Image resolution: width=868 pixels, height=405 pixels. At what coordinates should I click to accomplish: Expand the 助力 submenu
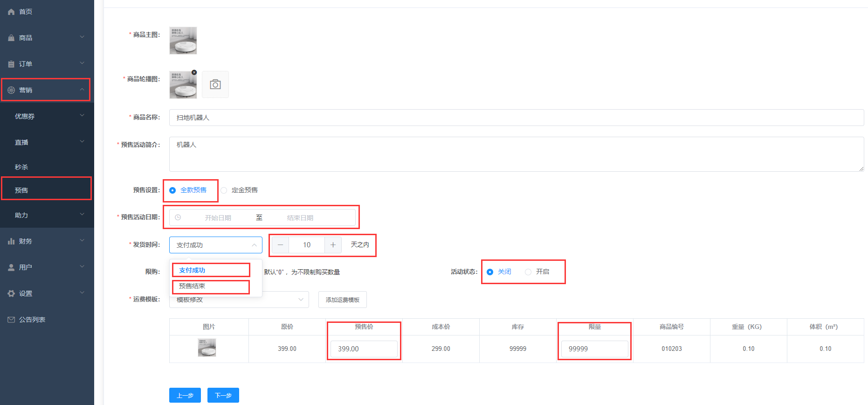click(x=82, y=215)
